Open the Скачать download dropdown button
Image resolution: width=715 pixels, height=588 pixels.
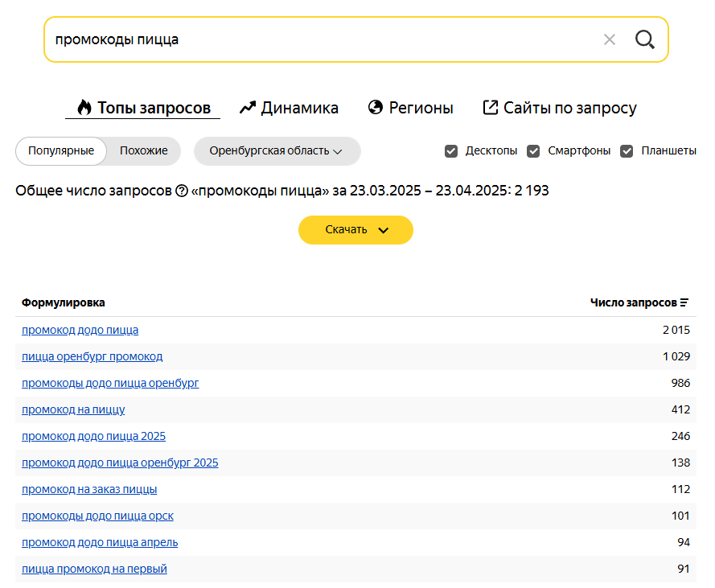click(x=355, y=230)
